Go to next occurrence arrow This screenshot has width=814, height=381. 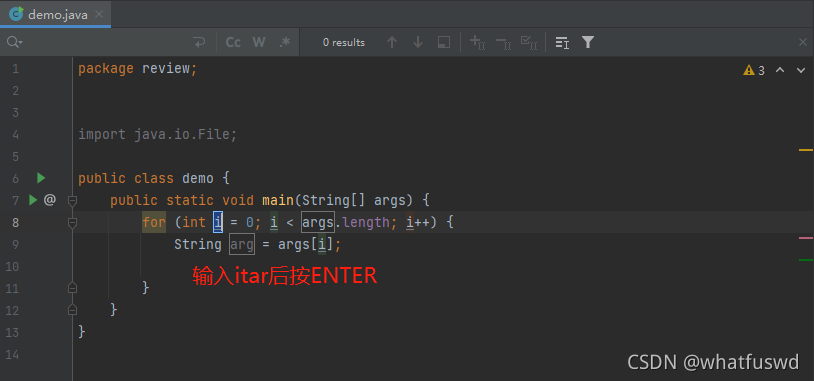pyautogui.click(x=418, y=43)
